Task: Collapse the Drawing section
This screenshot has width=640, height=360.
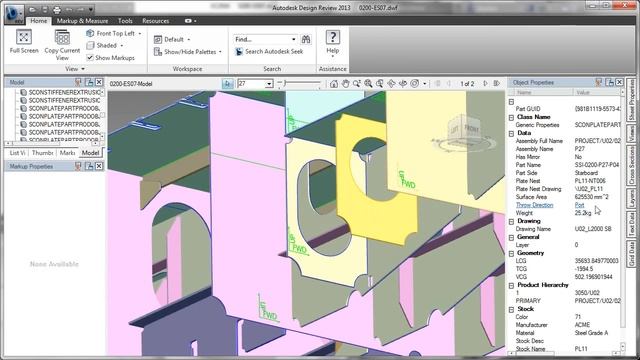Action: [511, 221]
